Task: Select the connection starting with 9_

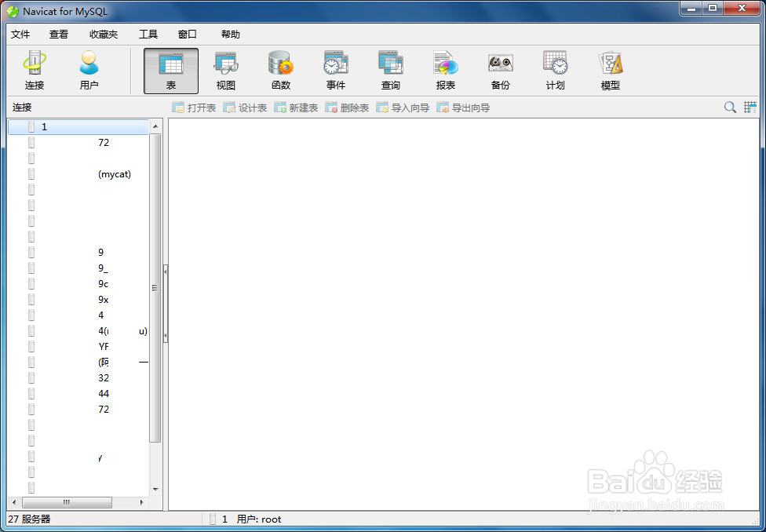Action: coord(78,268)
